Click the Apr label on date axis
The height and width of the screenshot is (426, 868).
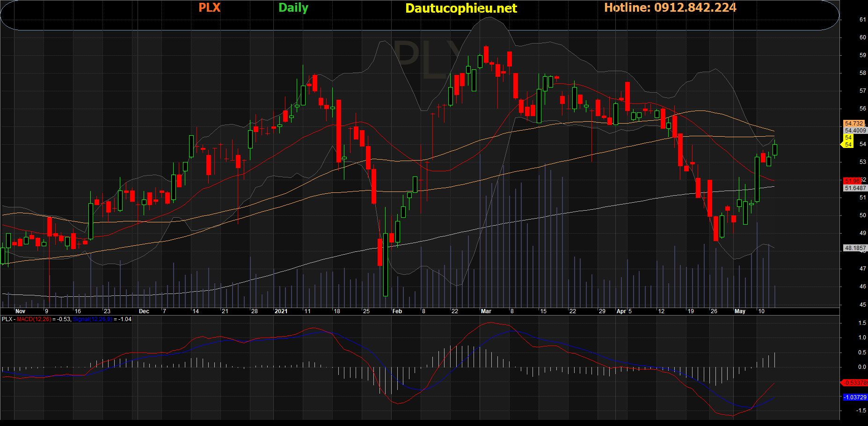[x=621, y=311]
